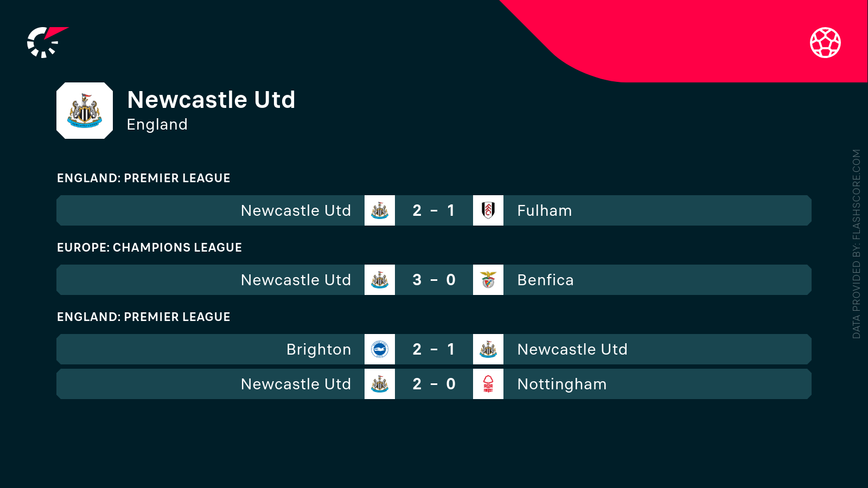Click the first England: Premier League heading

(x=144, y=178)
